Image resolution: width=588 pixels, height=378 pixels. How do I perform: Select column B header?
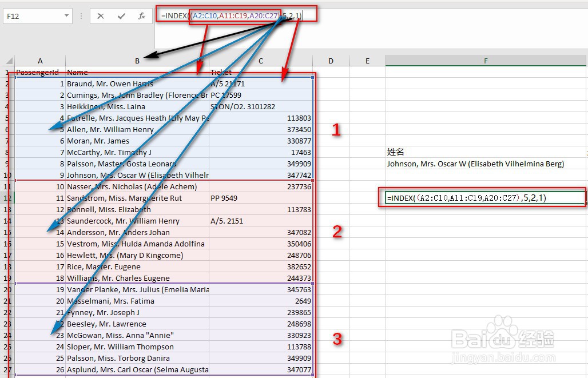coord(137,61)
